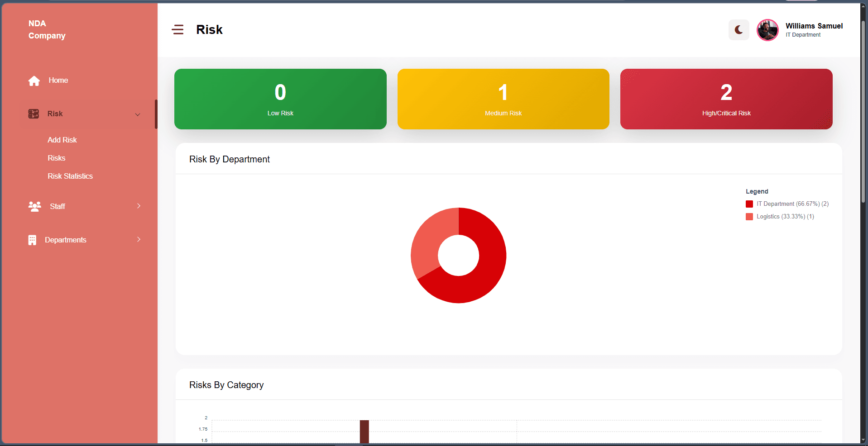This screenshot has width=868, height=446.
Task: Click Logistics legend color swatch
Action: click(x=749, y=217)
